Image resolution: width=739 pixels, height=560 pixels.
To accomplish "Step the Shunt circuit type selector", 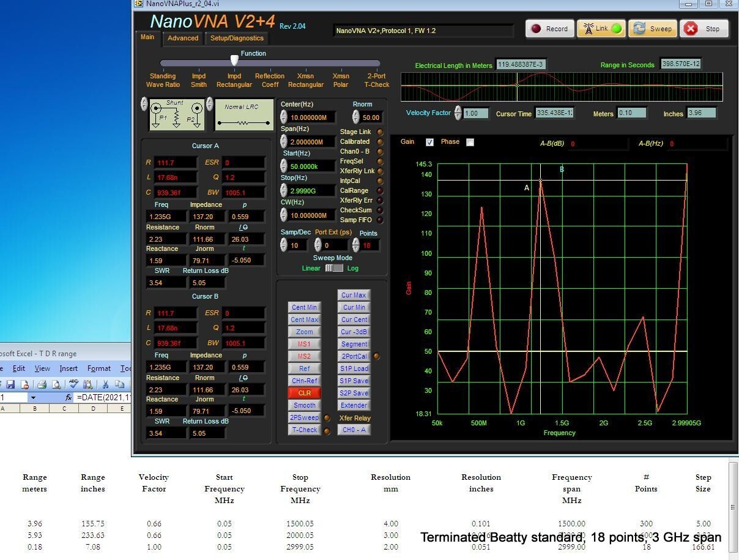I will point(144,104).
